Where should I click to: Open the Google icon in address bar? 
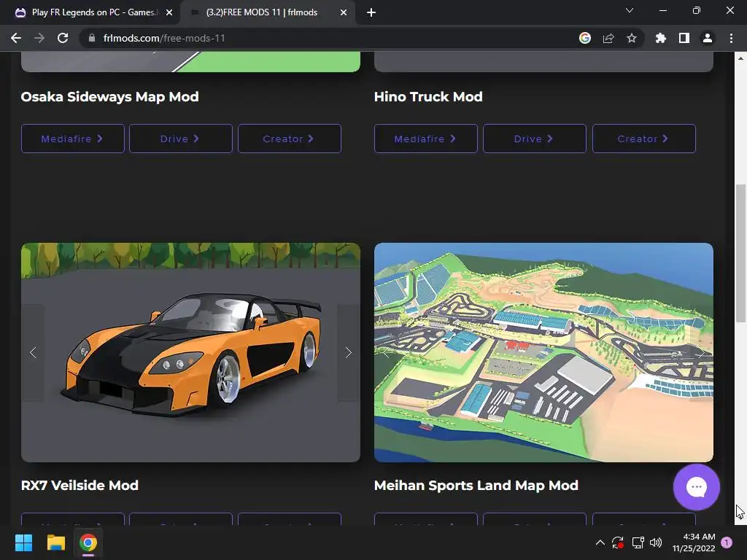585,38
